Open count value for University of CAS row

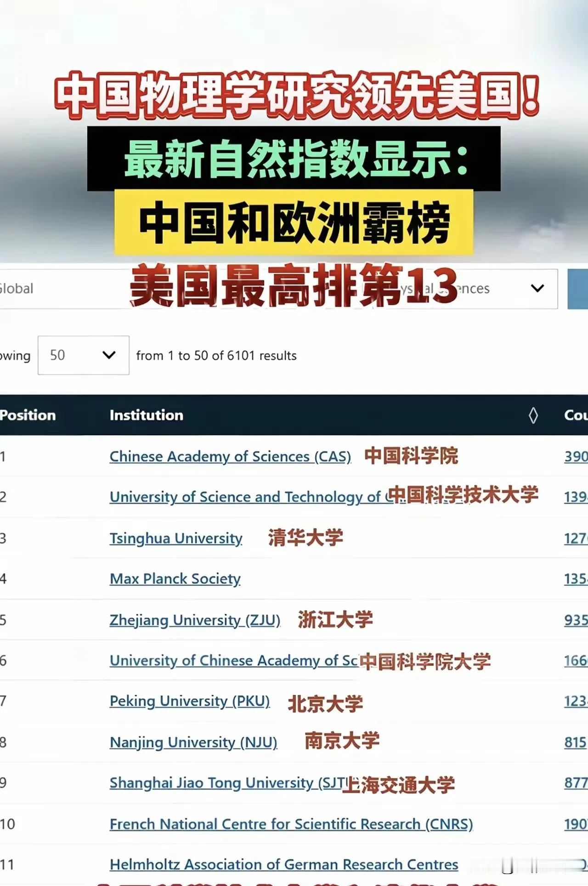tap(576, 660)
